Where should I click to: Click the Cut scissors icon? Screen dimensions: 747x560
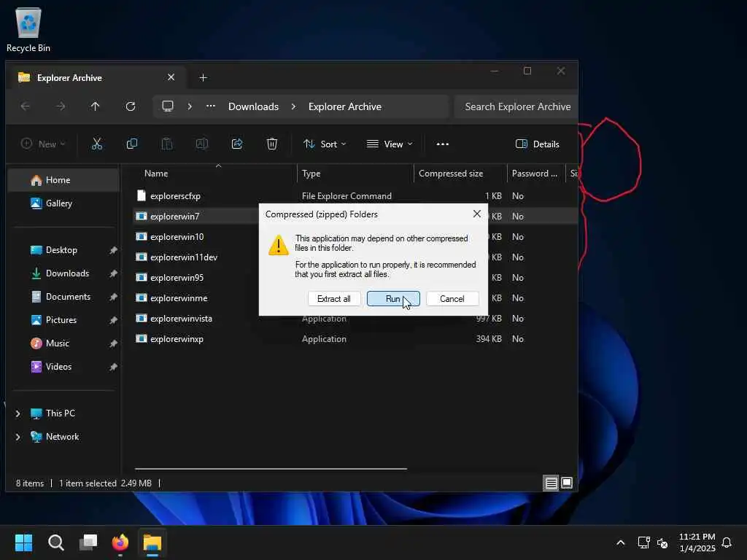coord(97,144)
